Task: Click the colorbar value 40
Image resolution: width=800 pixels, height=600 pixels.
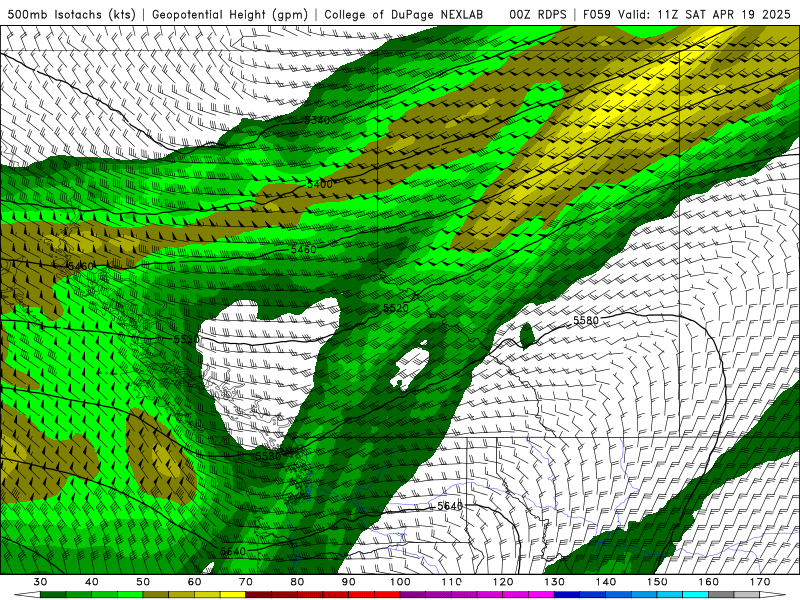Action: 91,582
